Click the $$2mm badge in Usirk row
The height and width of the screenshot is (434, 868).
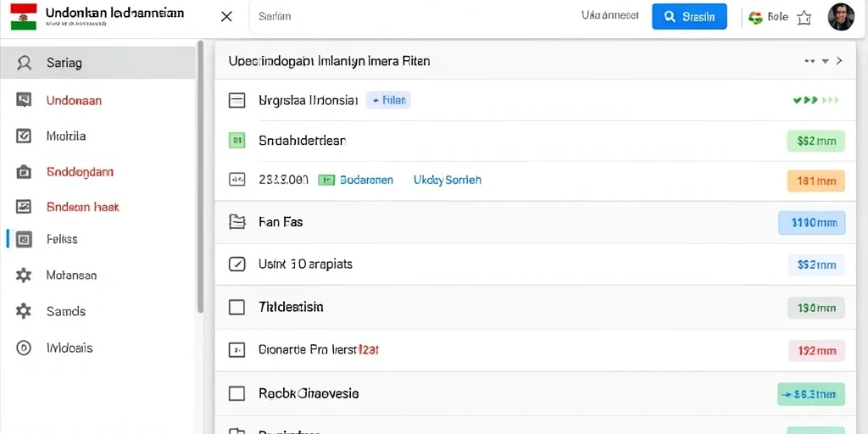[816, 265]
